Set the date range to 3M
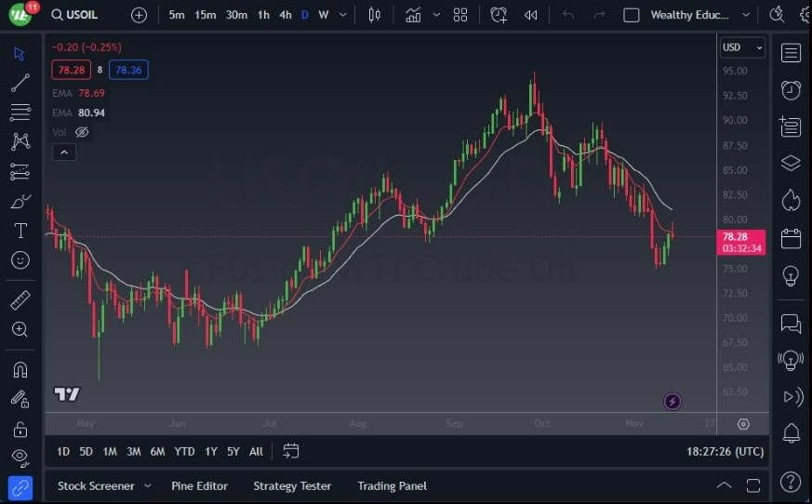The width and height of the screenshot is (812, 504). click(134, 452)
